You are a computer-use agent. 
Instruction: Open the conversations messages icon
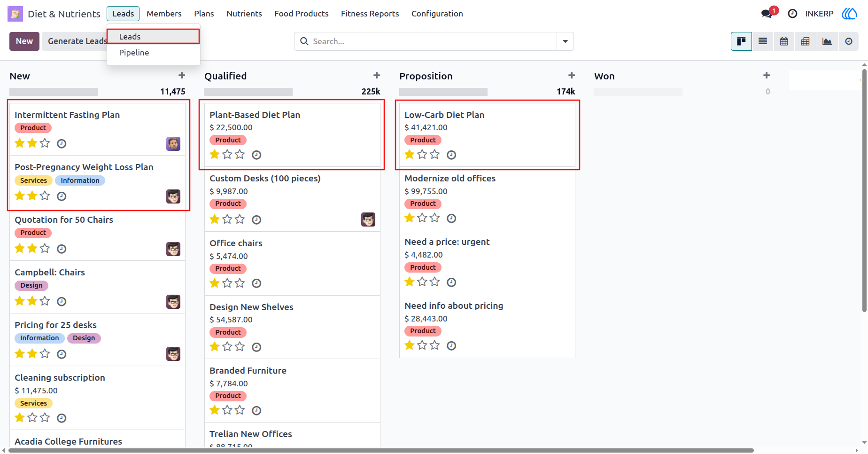767,14
